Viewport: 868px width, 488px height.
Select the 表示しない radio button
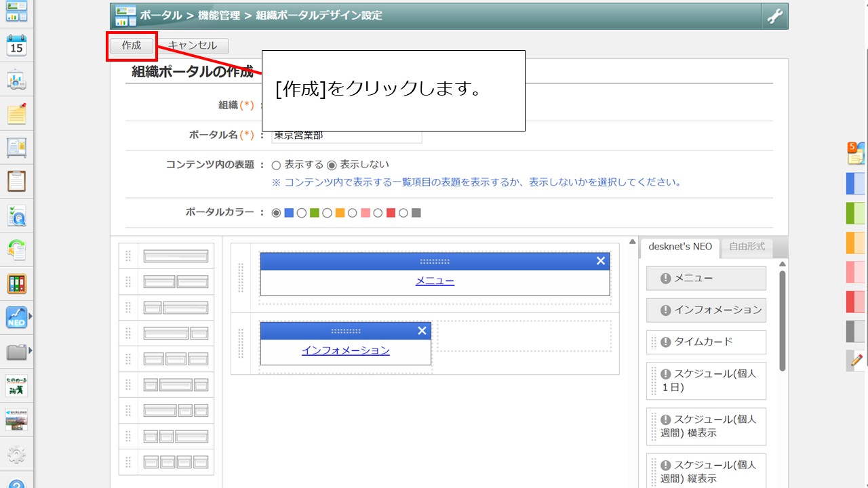tap(332, 165)
